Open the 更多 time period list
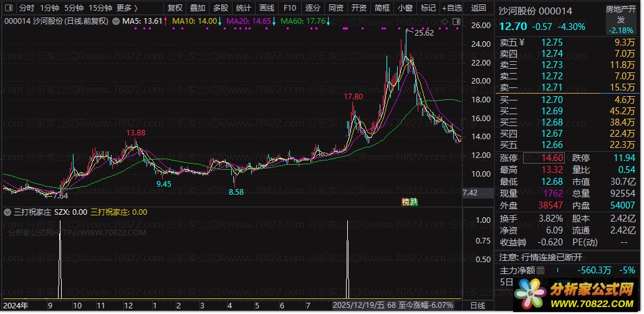 click(127, 8)
